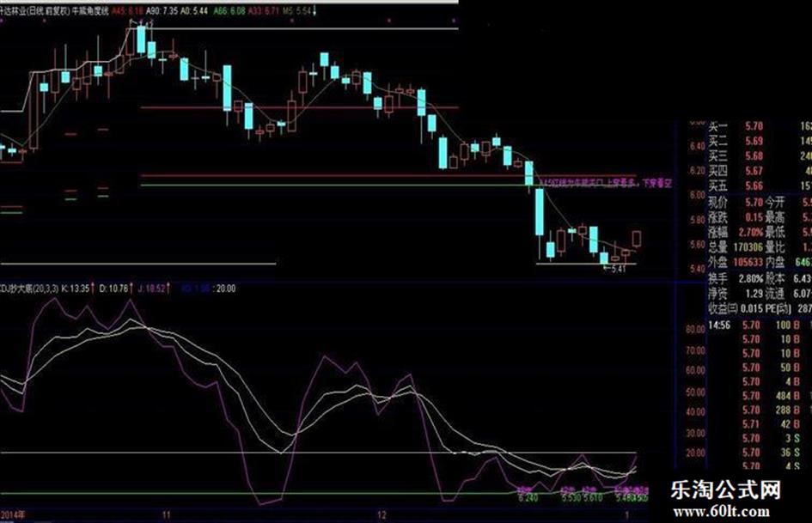Click the 收益 value 0.015
The image size is (812, 523).
pyautogui.click(x=751, y=308)
